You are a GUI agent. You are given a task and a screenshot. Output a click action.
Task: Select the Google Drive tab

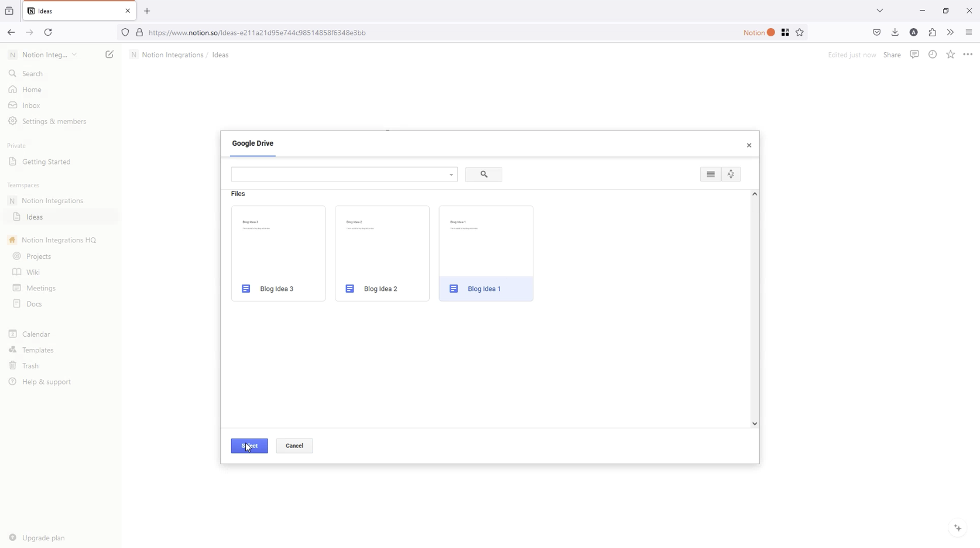253,143
